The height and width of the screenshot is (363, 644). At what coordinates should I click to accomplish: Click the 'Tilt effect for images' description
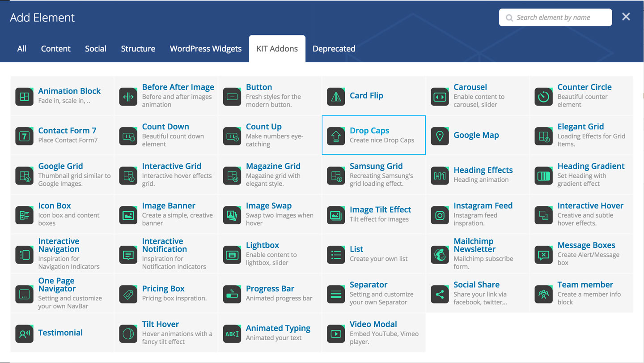tap(379, 219)
